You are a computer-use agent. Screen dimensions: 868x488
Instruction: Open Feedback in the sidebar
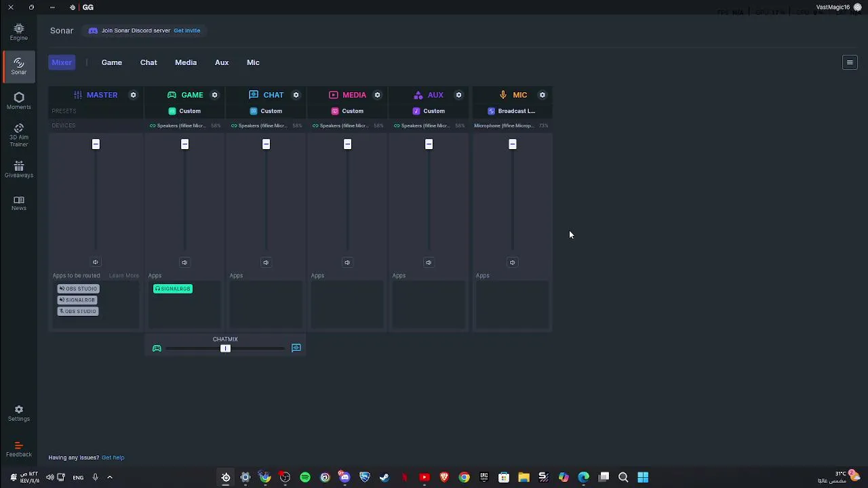pos(19,449)
